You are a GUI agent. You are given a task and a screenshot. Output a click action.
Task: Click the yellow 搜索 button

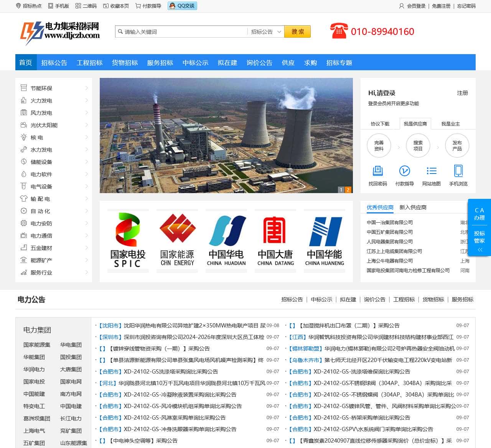click(297, 31)
